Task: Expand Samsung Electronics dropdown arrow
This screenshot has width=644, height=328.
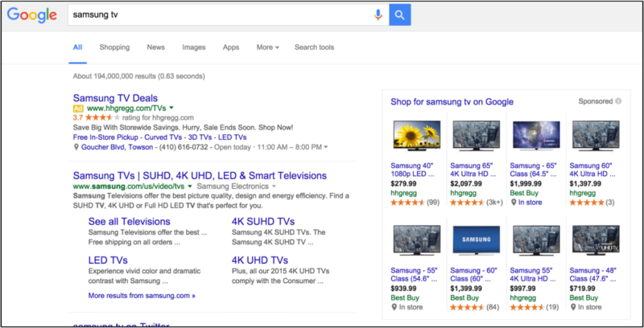Action: pyautogui.click(x=274, y=187)
